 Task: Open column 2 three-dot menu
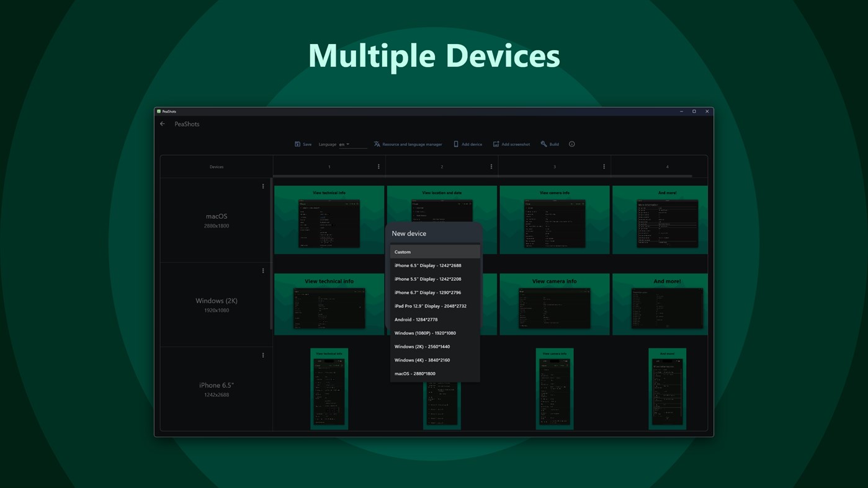click(491, 166)
